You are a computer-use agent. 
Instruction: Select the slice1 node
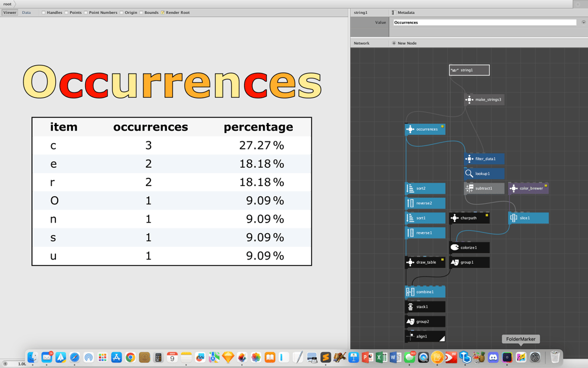coord(529,218)
